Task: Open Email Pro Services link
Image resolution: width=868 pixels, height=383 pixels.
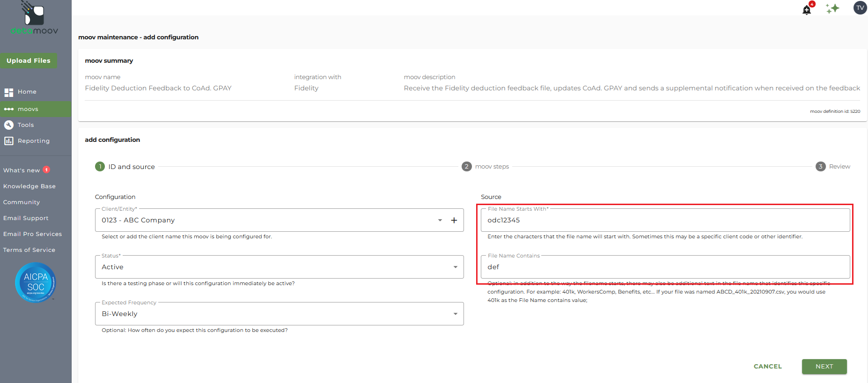Action: coord(32,234)
